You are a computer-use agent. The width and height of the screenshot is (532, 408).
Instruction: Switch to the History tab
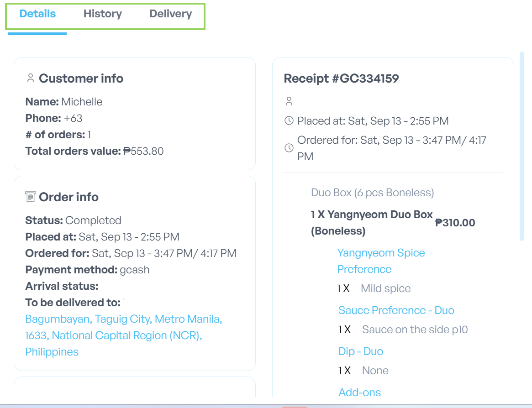[x=102, y=14]
